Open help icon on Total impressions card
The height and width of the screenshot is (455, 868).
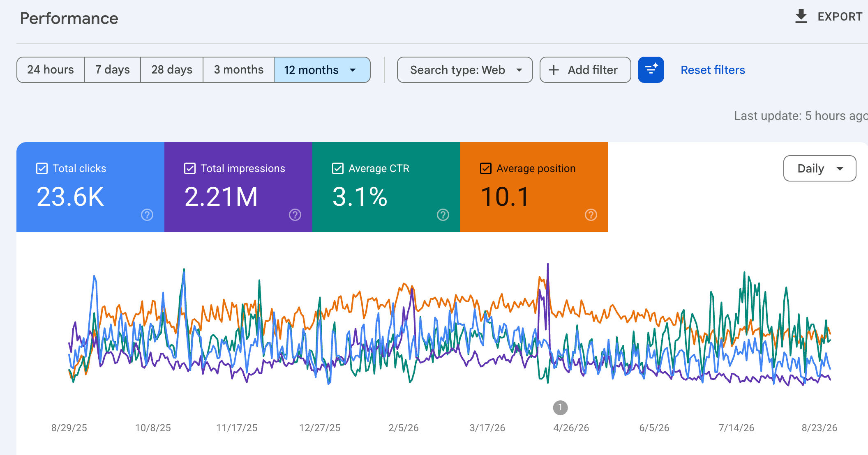tap(295, 215)
